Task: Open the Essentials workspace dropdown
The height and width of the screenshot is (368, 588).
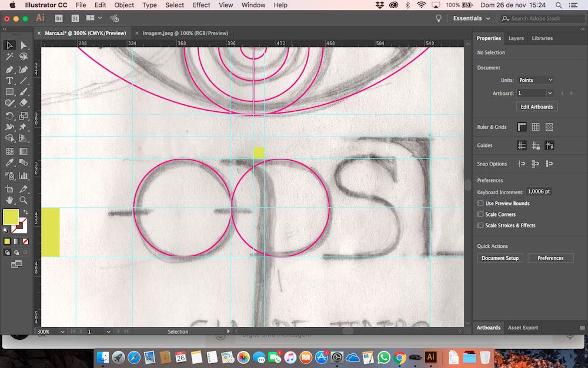Action: tap(472, 18)
